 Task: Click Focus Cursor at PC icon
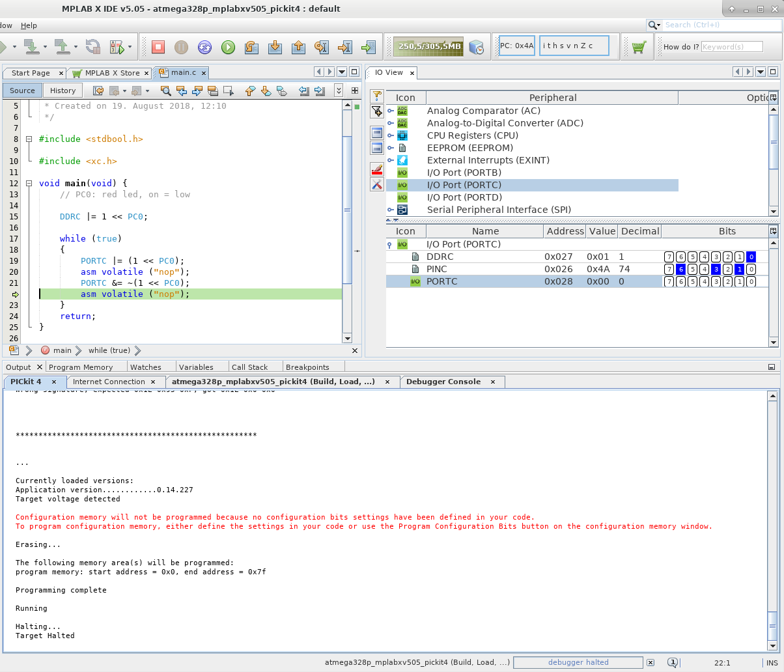369,47
